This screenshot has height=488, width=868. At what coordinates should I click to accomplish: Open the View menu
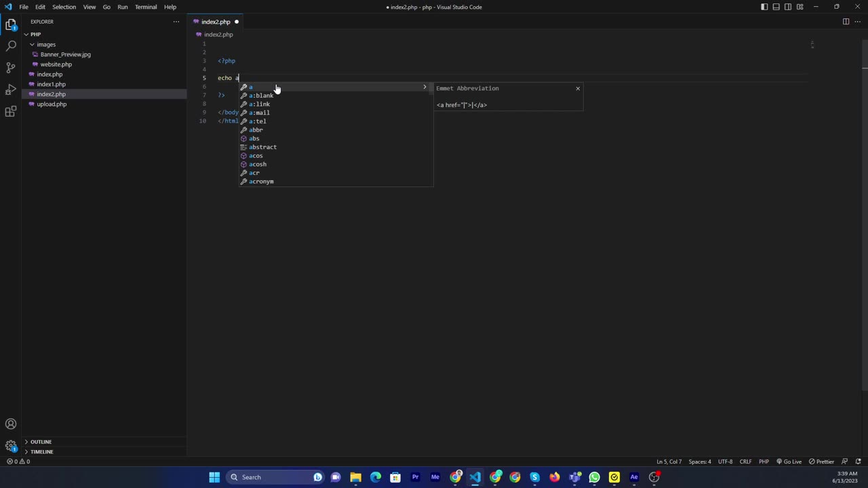(90, 7)
